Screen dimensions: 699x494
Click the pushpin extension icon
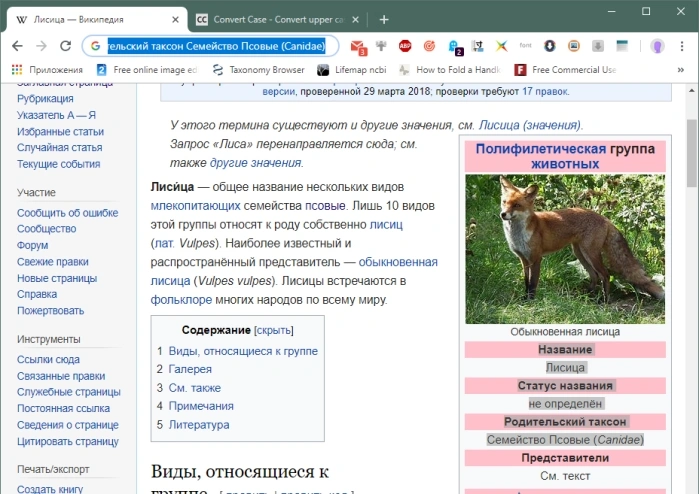381,45
